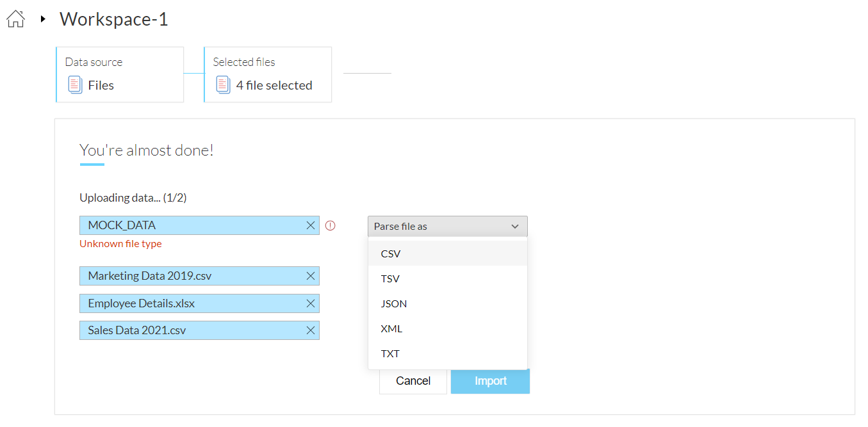Choose JSON as the file type
The width and height of the screenshot is (868, 427).
tap(393, 303)
